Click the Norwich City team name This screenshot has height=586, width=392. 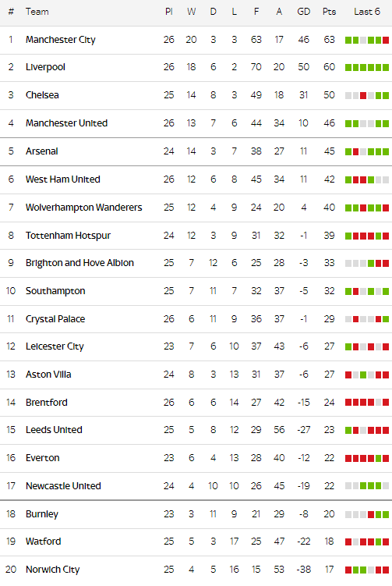coord(53,570)
